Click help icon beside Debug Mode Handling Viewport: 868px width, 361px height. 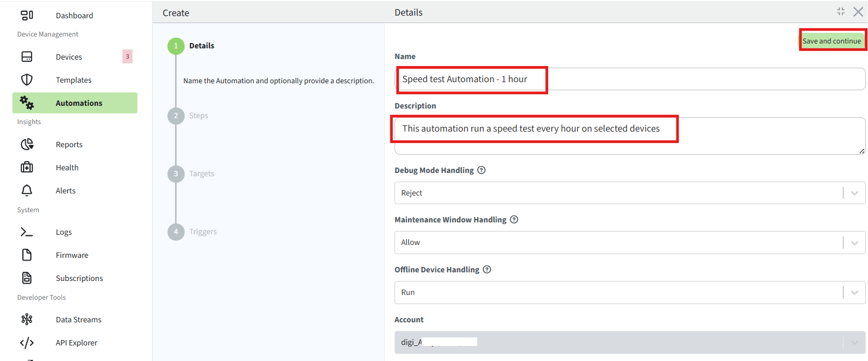coord(482,170)
